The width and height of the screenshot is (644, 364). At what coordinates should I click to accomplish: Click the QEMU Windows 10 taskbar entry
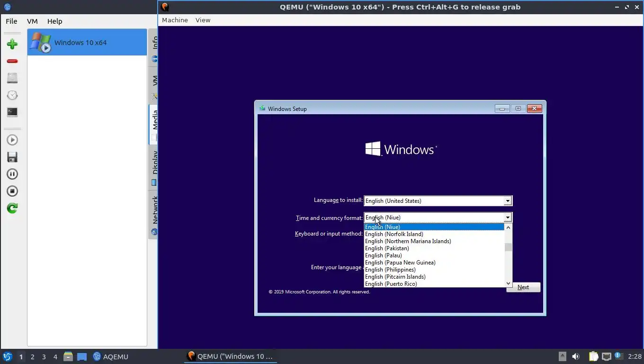231,356
